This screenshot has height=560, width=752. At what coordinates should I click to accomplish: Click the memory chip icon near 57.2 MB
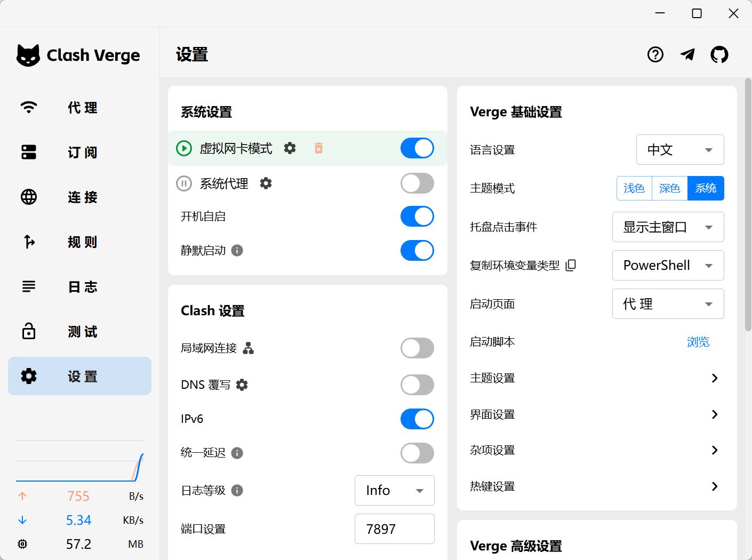click(x=22, y=544)
